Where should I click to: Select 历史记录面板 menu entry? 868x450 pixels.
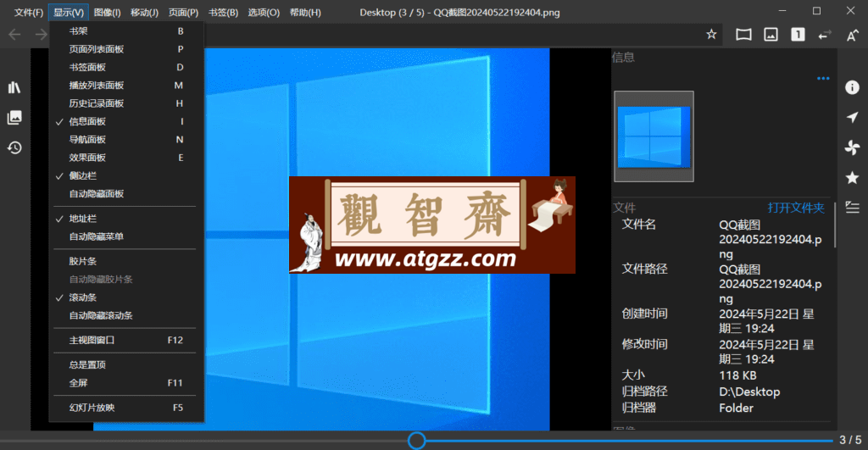126,103
